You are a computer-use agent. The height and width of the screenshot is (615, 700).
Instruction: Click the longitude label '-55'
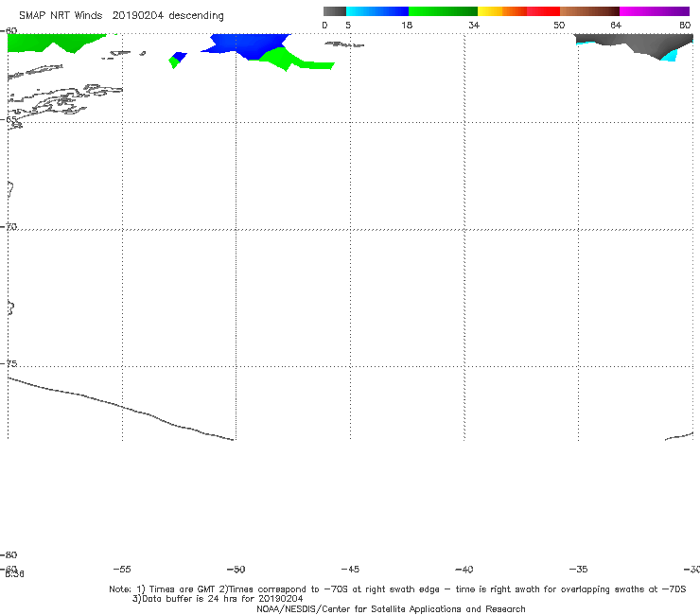(122, 569)
